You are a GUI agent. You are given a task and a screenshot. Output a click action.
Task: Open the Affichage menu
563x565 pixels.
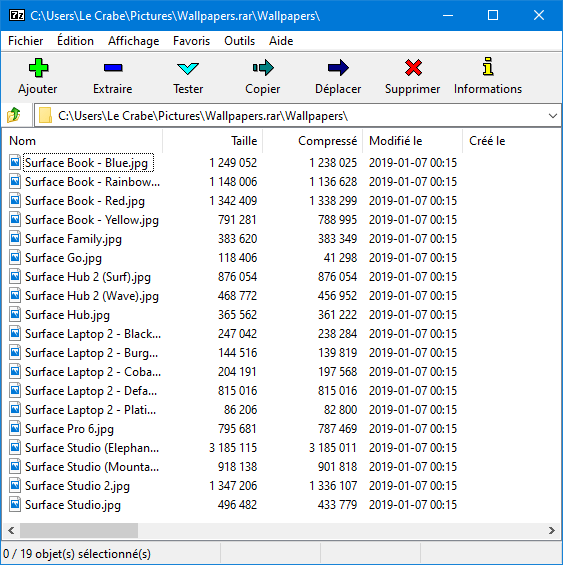[x=133, y=41]
